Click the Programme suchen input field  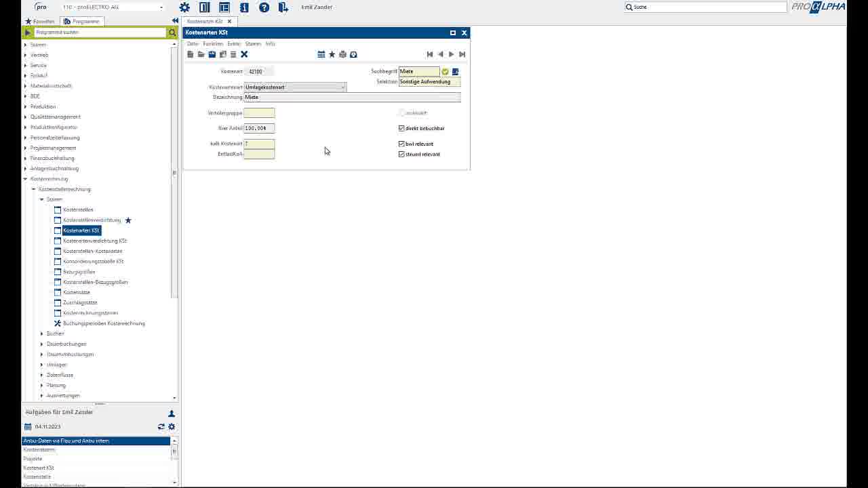coord(100,33)
